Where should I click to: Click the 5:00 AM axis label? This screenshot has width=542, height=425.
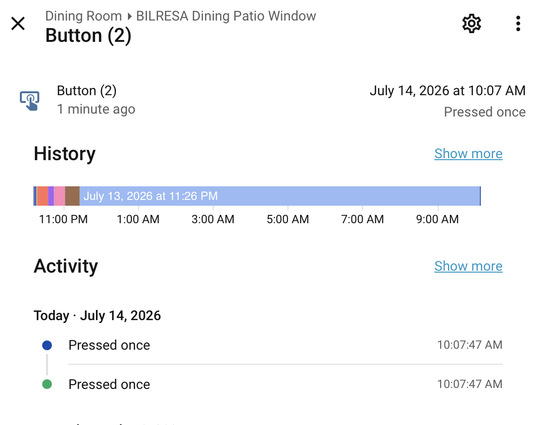click(288, 219)
